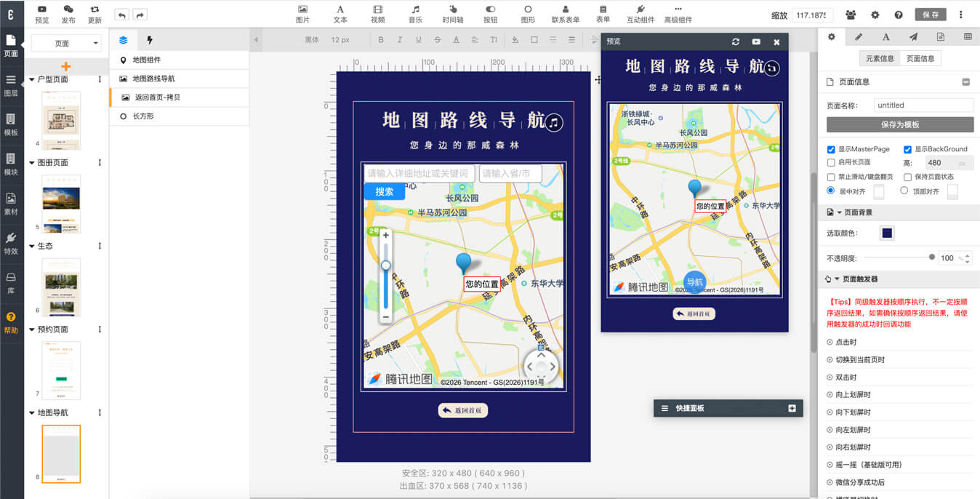Open 模板 templates in left sidebar
Screen dimensions: 980x499
[11, 124]
